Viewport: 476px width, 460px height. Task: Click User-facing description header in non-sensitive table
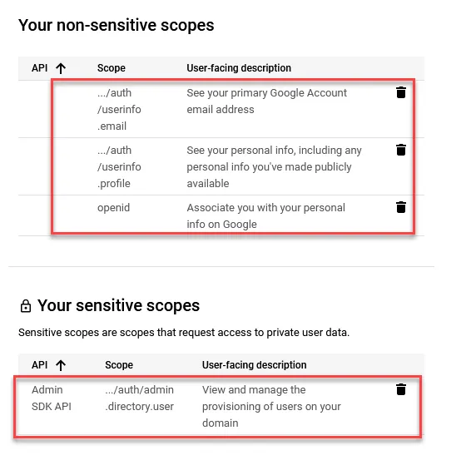239,68
